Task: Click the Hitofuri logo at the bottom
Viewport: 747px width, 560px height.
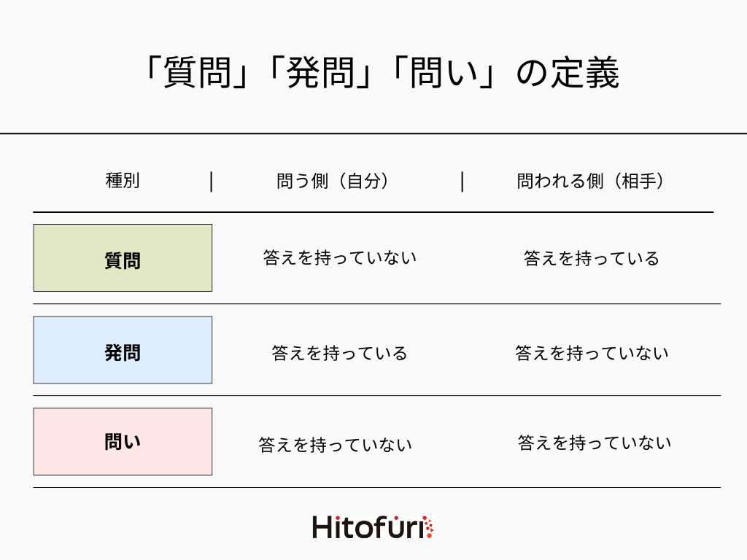Action: pos(372,526)
